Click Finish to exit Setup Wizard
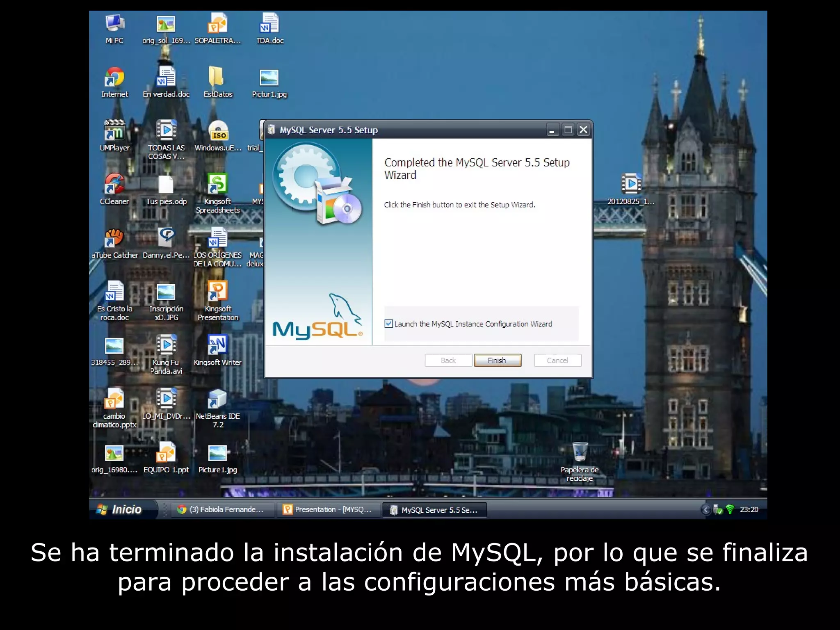 coord(497,360)
